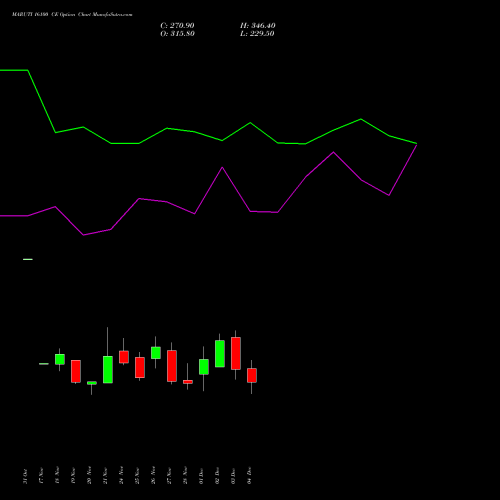The height and width of the screenshot is (500, 500).
Task: Click the closing price C: 270.90
Action: click(x=177, y=26)
